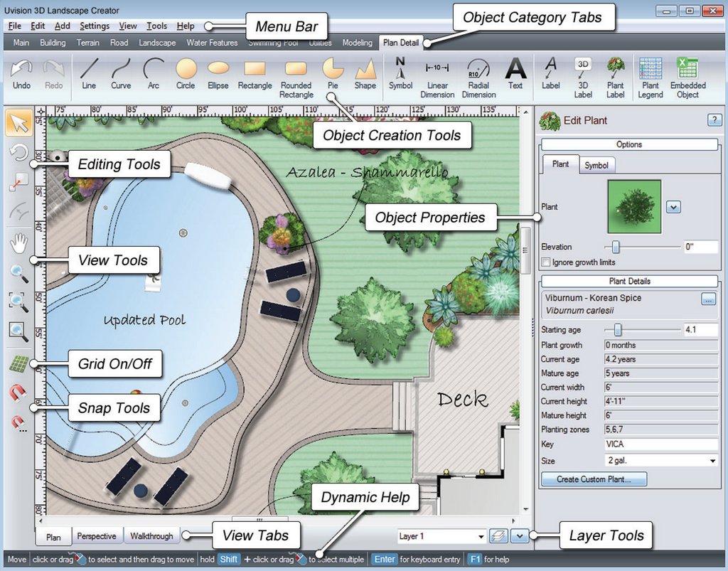728x571 pixels.
Task: Click the layers stack button
Action: click(x=498, y=536)
